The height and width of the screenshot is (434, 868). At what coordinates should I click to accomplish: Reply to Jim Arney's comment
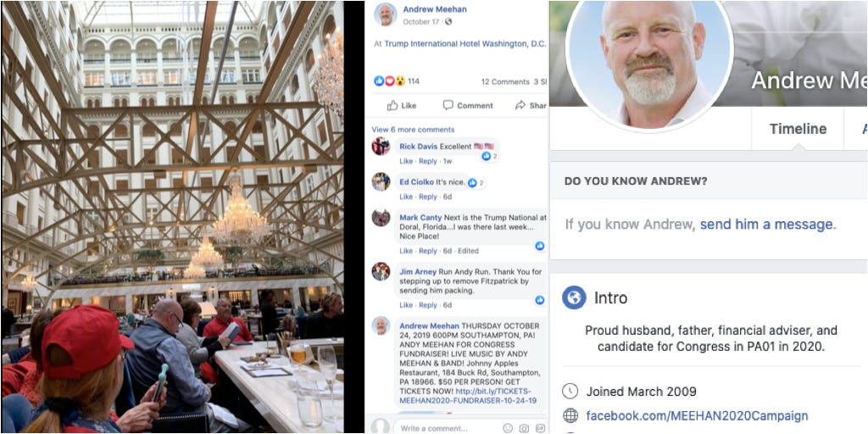click(428, 305)
